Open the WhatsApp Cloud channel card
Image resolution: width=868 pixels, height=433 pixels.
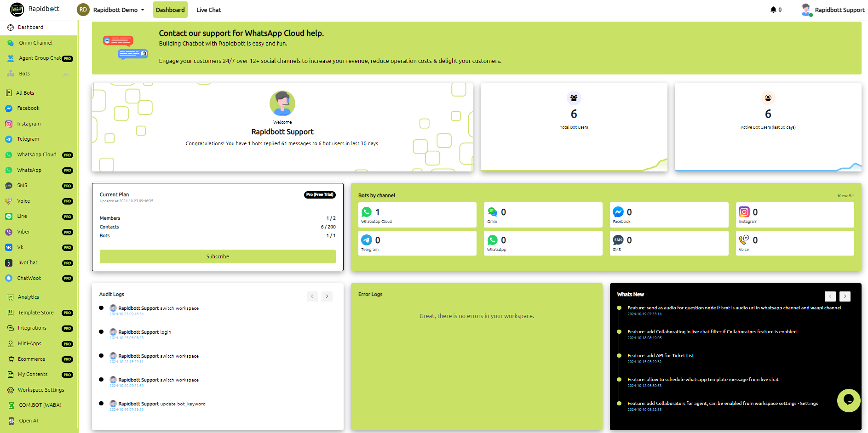click(x=417, y=215)
